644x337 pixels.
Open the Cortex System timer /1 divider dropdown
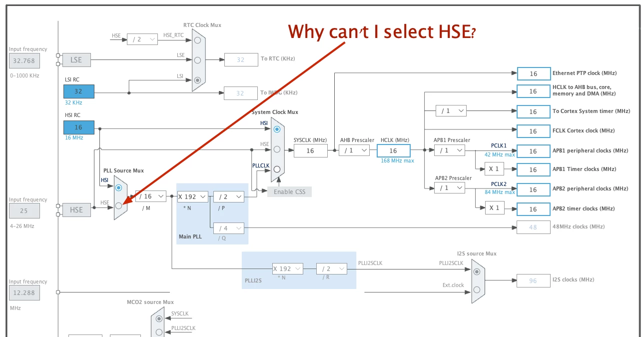coord(451,110)
